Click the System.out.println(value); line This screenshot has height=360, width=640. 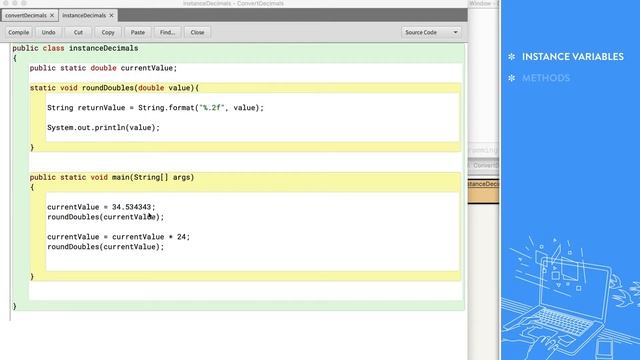(103, 128)
